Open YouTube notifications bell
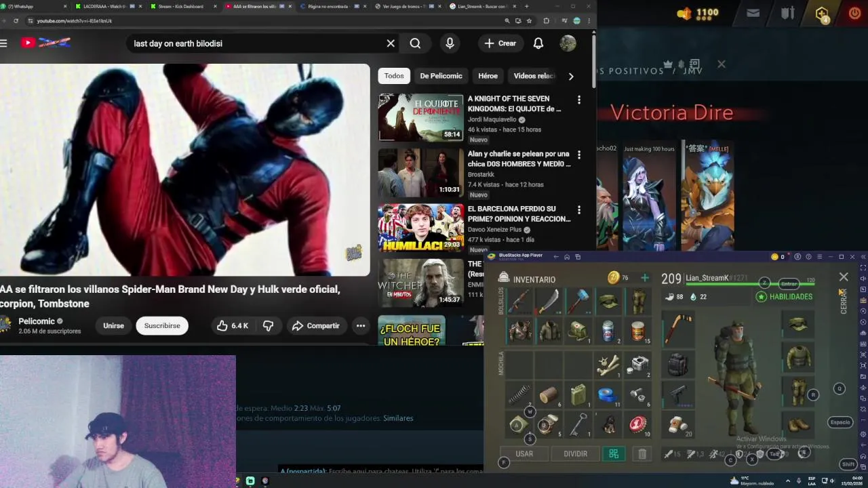Viewport: 868px width, 488px height. (x=538, y=43)
